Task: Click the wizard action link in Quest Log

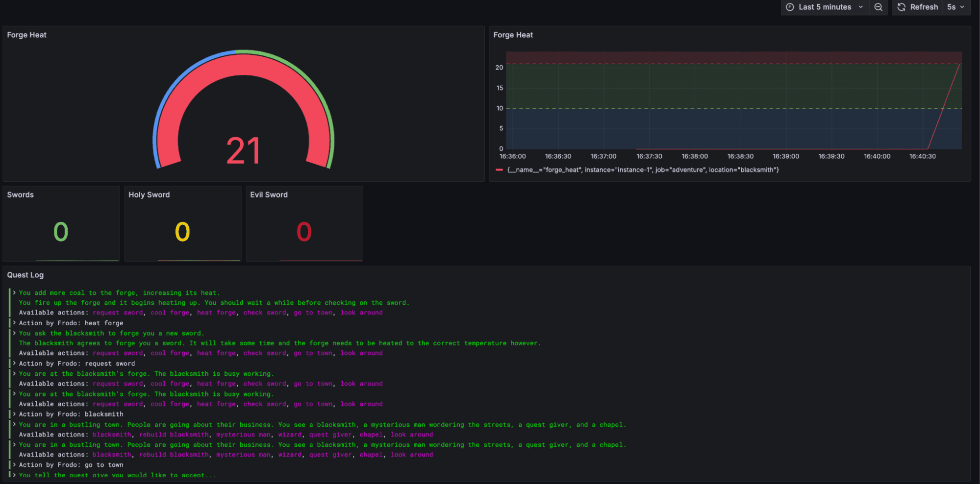Action: pos(290,435)
